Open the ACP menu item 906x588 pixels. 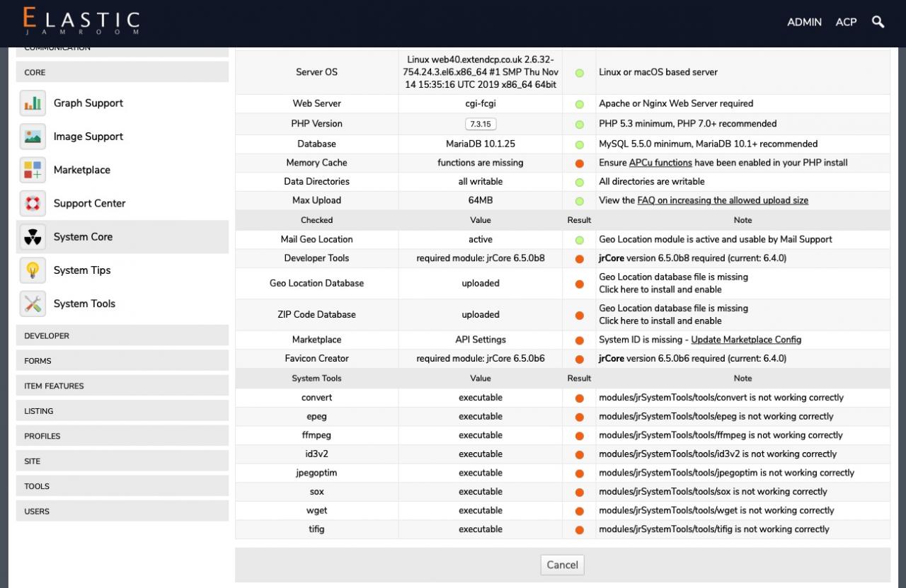point(846,22)
